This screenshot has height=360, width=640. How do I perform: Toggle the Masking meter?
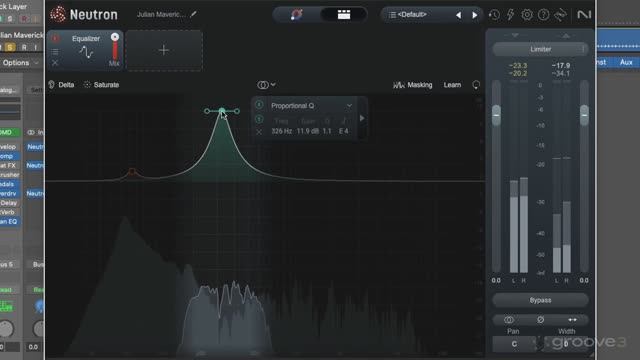412,85
